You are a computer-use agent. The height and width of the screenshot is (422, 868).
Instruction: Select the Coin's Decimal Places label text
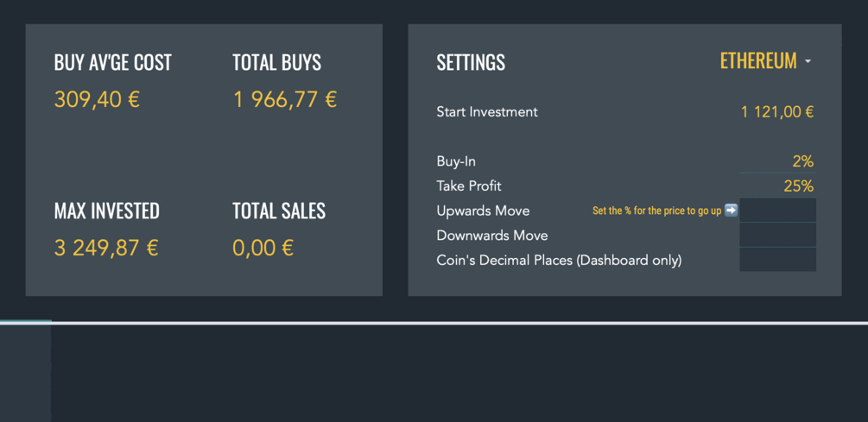(559, 260)
